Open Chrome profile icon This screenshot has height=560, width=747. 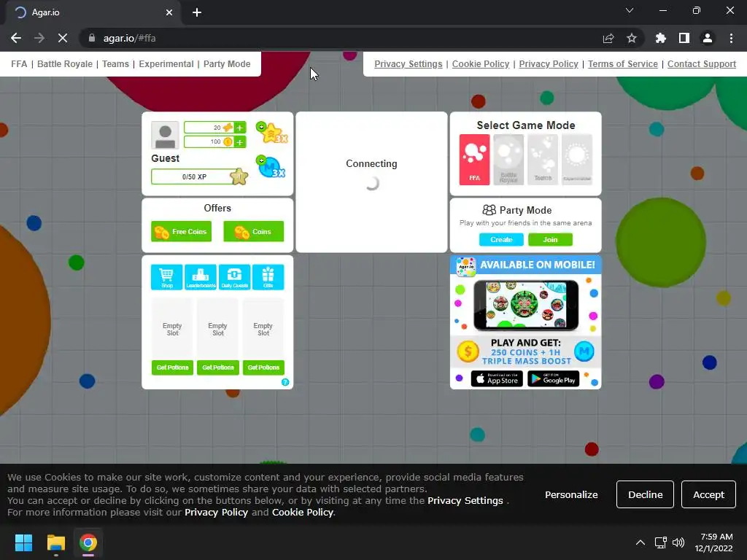[x=708, y=38]
